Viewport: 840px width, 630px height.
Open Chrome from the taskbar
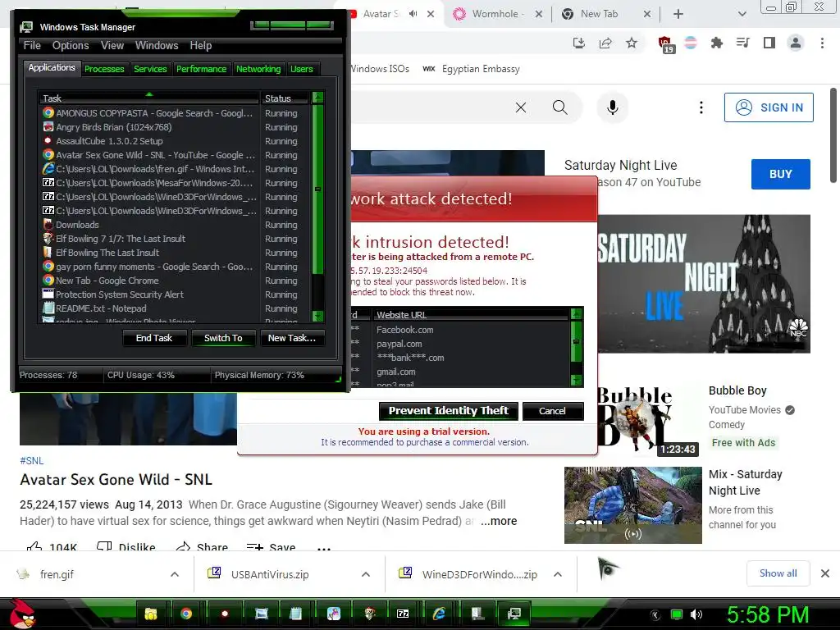186,614
